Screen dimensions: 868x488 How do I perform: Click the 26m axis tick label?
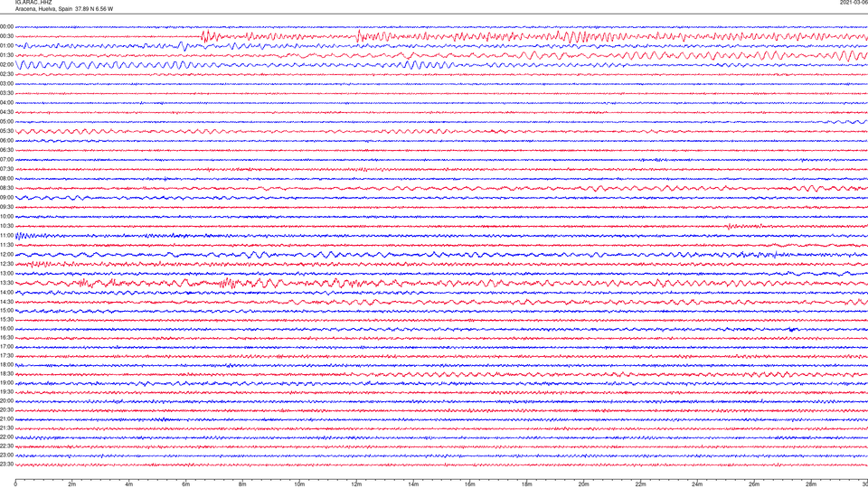754,484
